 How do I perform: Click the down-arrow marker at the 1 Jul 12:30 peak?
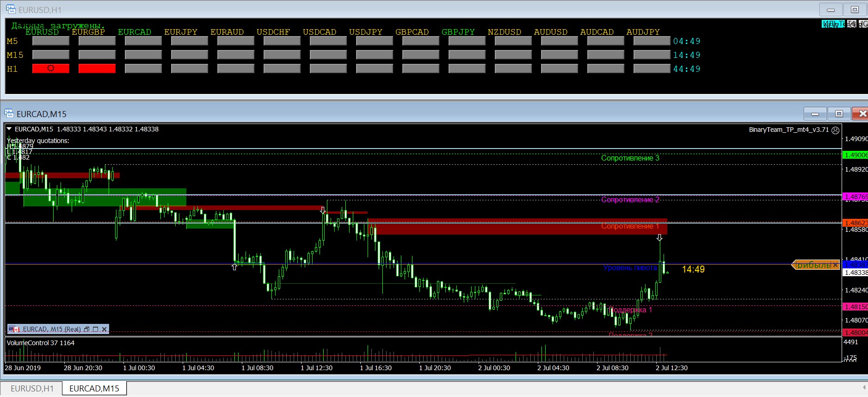(x=323, y=211)
